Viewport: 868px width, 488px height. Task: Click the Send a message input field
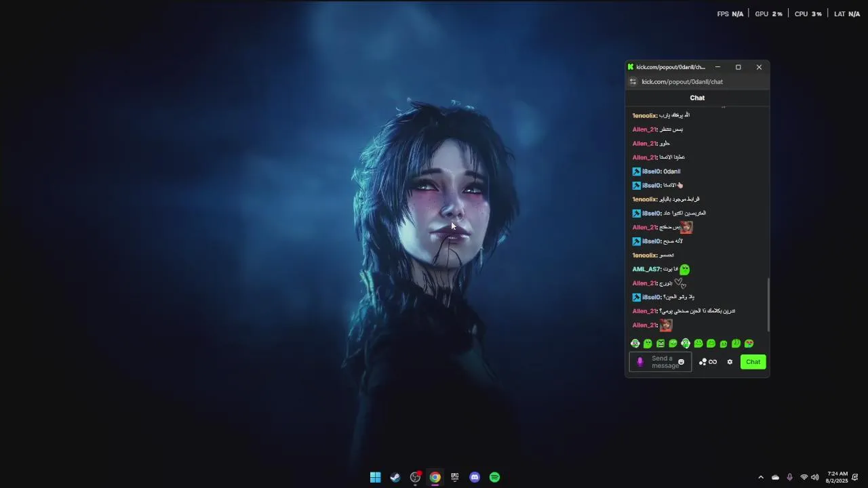pos(660,362)
